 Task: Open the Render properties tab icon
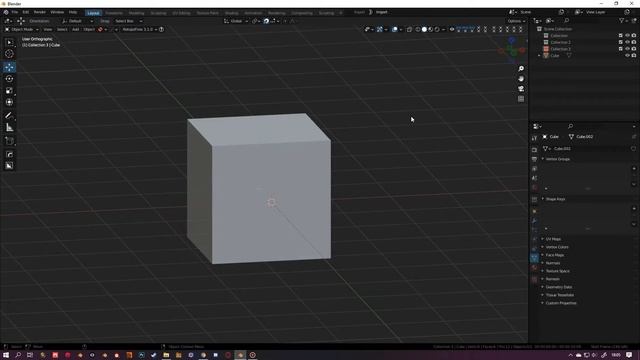534,150
